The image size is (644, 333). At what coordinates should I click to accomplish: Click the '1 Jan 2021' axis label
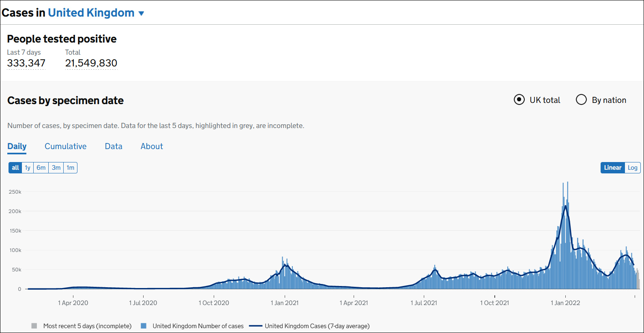pos(285,303)
